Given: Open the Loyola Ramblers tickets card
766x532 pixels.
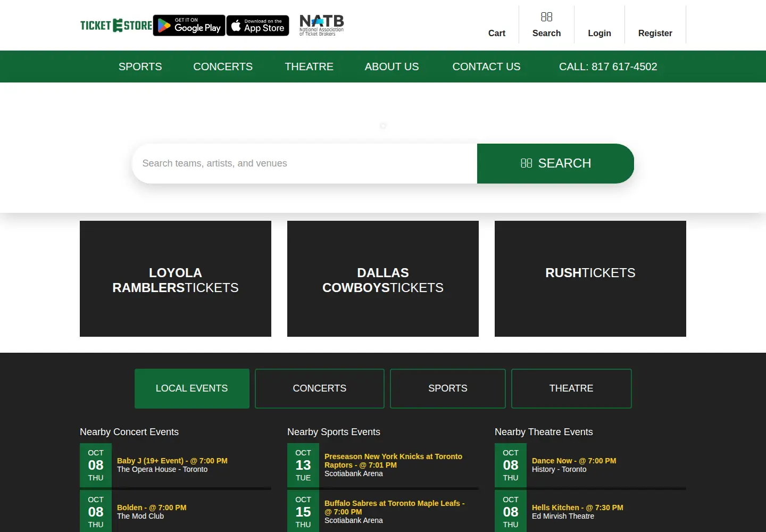Looking at the screenshot, I should coord(176,279).
